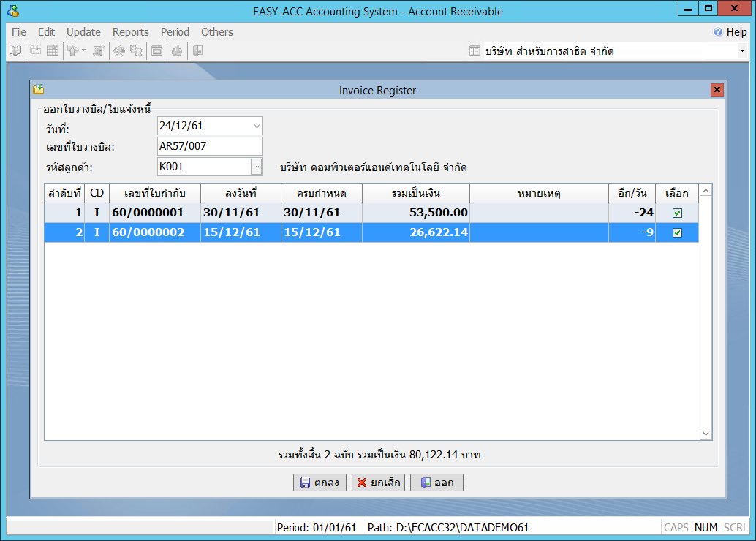
Task: Click the billing number field AR57/007
Action: click(210, 146)
